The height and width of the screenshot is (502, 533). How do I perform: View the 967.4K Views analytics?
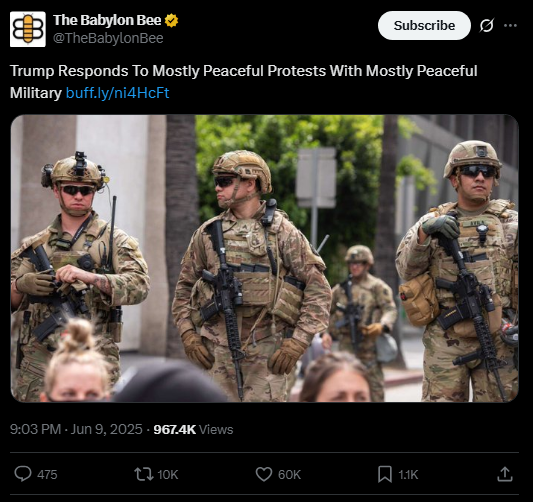click(x=193, y=430)
